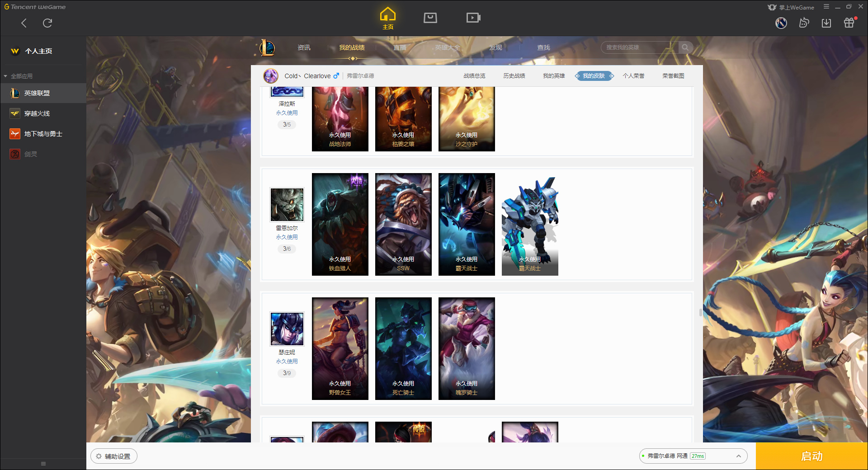
Task: Click the scrollbar handle beside the skin list
Action: (700, 312)
